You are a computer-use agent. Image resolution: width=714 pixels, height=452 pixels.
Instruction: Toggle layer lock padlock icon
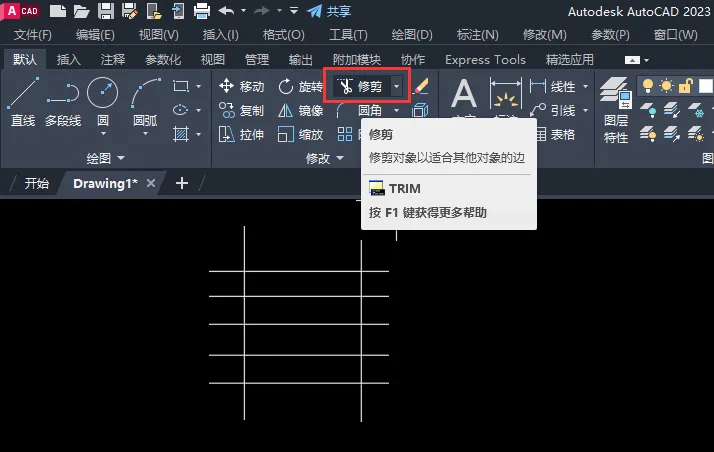point(685,86)
